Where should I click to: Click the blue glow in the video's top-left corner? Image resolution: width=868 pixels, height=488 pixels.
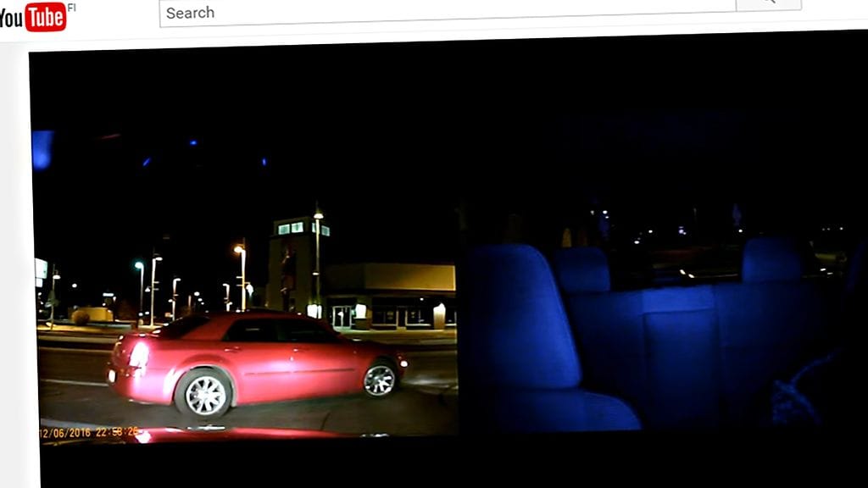(x=42, y=149)
